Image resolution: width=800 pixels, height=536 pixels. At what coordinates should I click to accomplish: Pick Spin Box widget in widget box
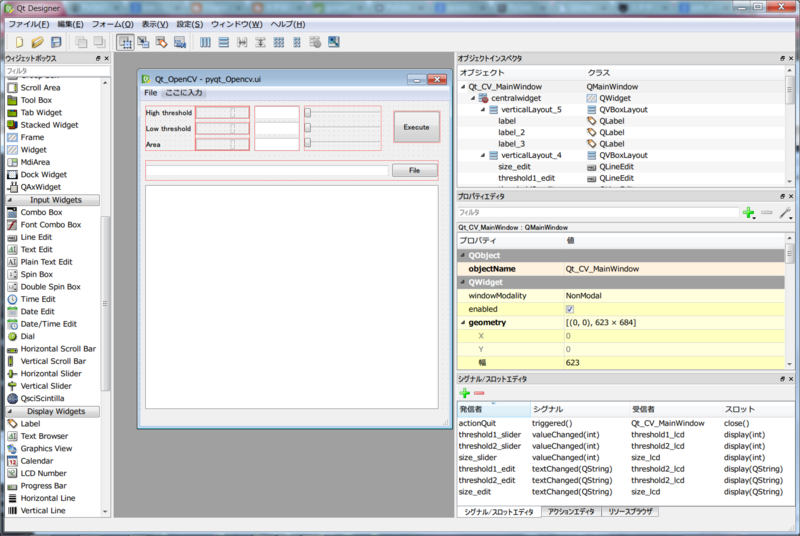click(x=36, y=274)
